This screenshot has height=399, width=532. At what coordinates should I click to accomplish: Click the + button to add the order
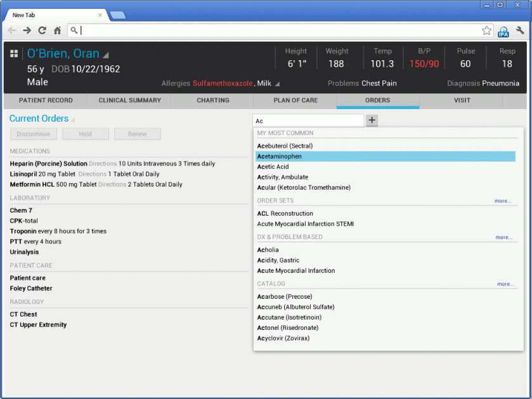pyautogui.click(x=372, y=120)
